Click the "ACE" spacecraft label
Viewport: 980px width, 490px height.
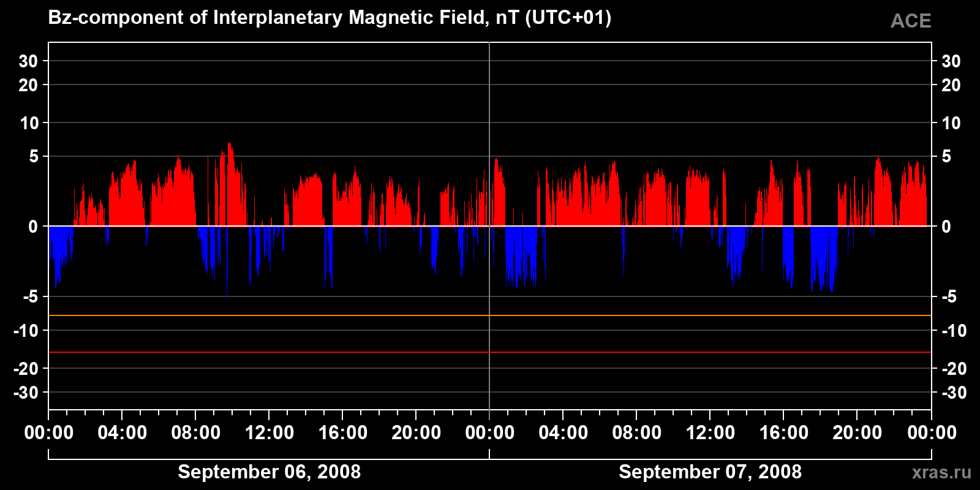(911, 21)
